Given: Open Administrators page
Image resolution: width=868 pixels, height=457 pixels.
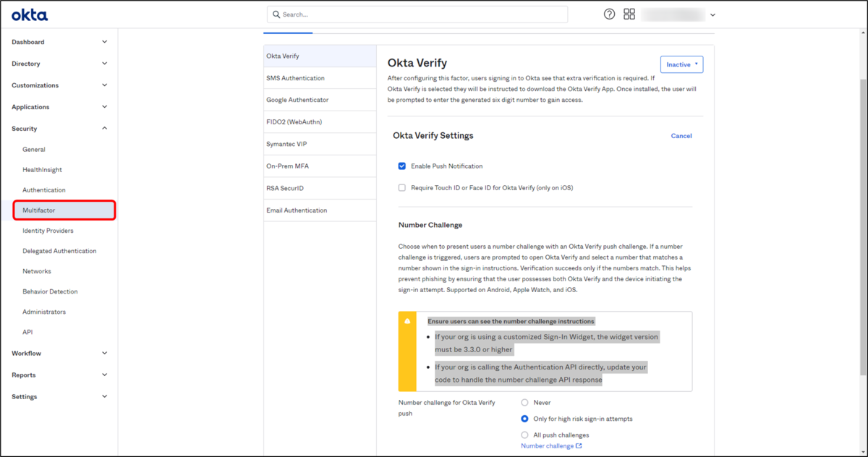Looking at the screenshot, I should click(x=44, y=312).
